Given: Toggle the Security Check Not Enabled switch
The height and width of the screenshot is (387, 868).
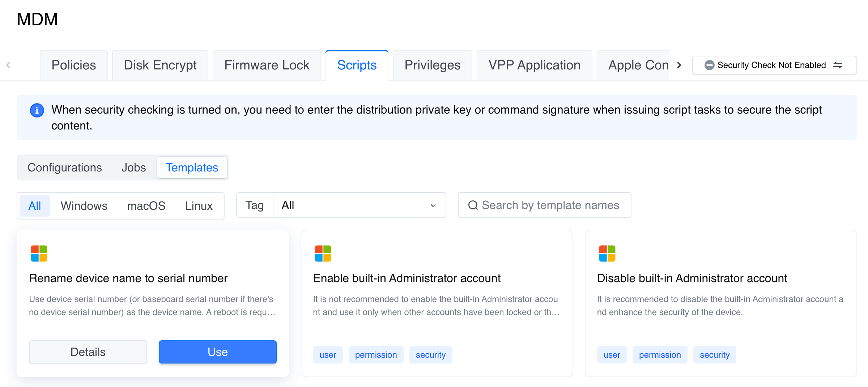Looking at the screenshot, I should coord(774,65).
